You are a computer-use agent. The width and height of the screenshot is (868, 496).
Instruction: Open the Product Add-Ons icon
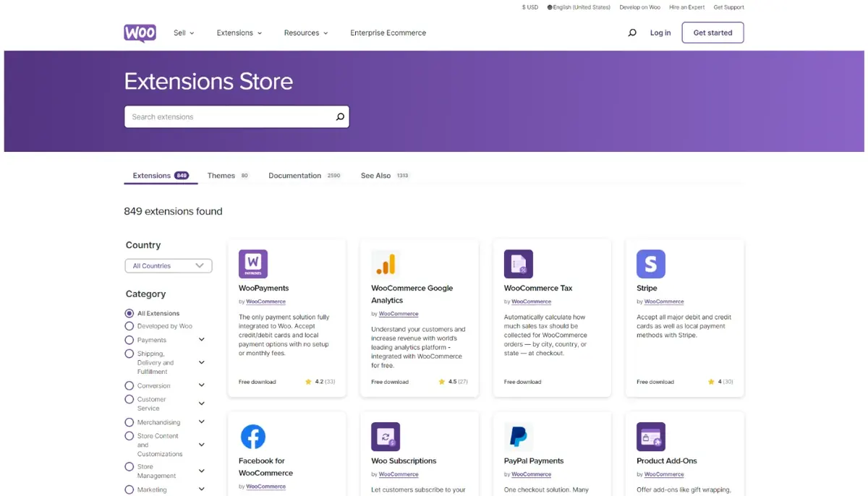(x=651, y=437)
